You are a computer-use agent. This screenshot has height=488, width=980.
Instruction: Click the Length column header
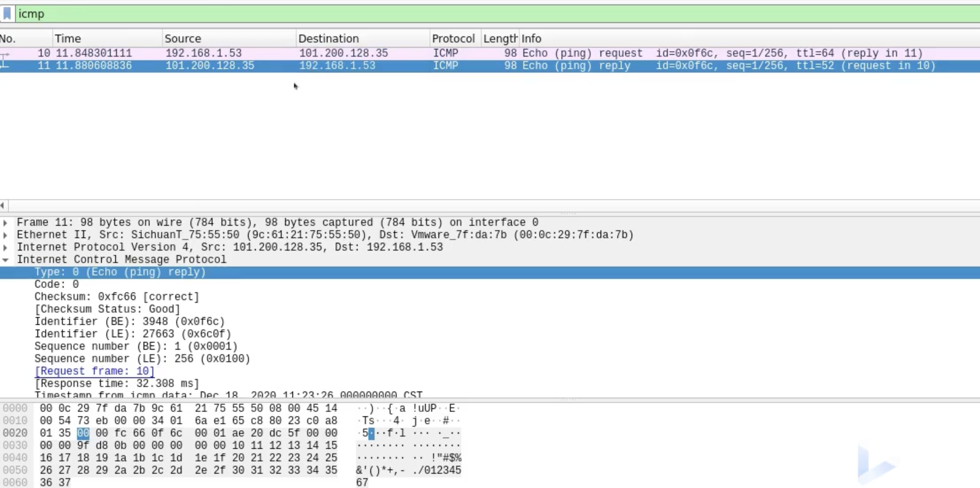[500, 39]
